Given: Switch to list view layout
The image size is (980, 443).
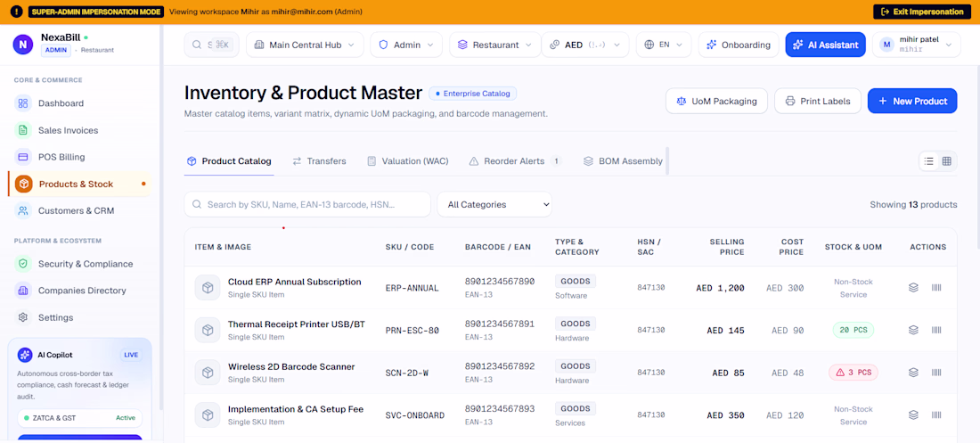Looking at the screenshot, I should click(929, 161).
